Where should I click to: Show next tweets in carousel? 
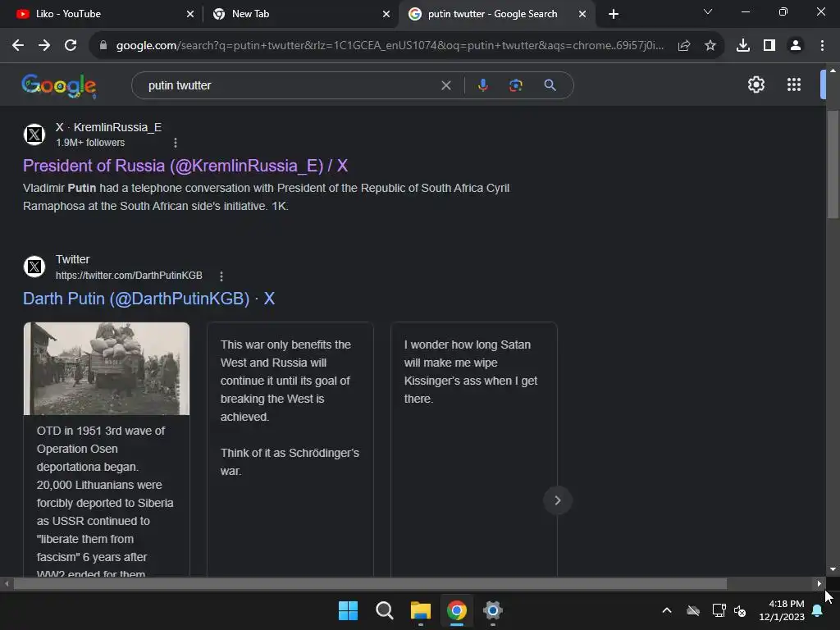(x=557, y=500)
